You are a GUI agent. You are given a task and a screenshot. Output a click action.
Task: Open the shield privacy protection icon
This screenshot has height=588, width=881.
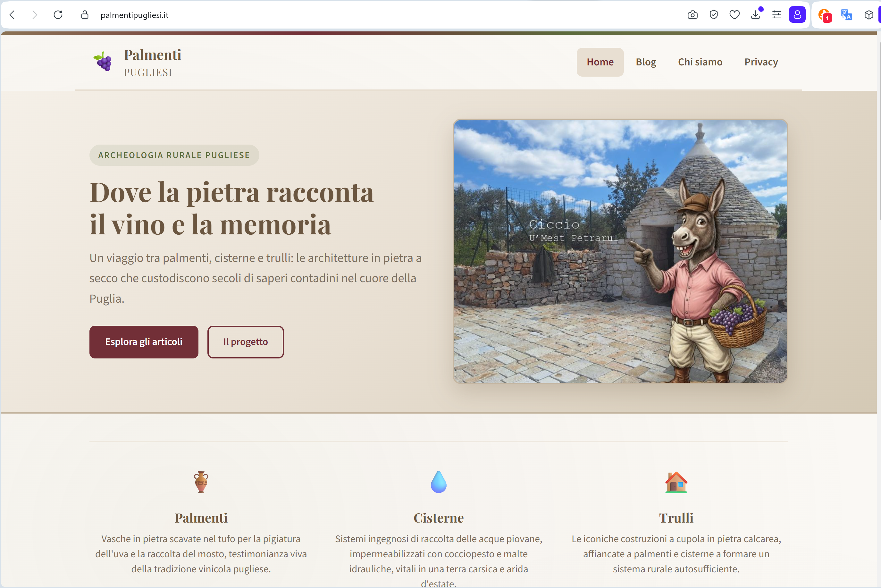pos(714,15)
